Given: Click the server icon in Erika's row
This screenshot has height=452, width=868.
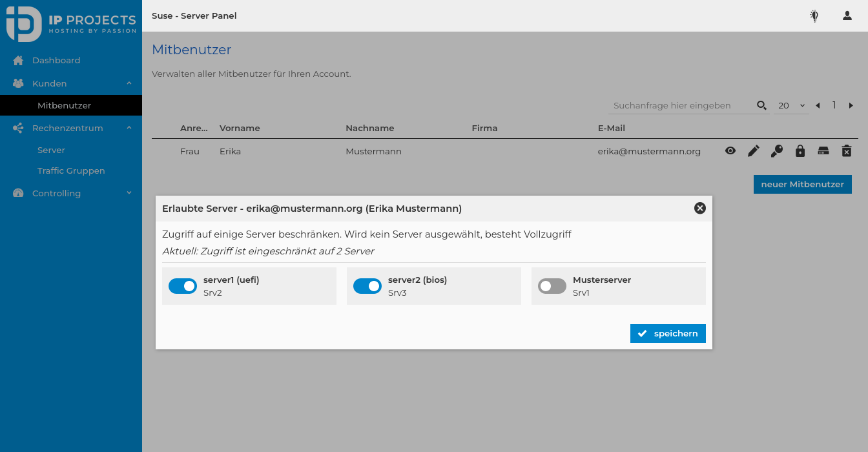Looking at the screenshot, I should 823,150.
